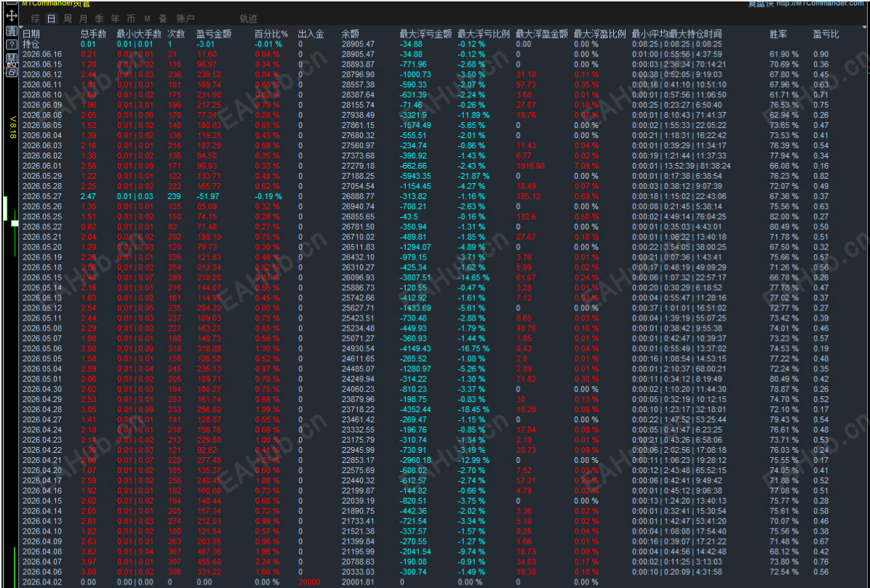Switch to the 季 quarterly tab
The image size is (870, 588).
click(x=99, y=19)
